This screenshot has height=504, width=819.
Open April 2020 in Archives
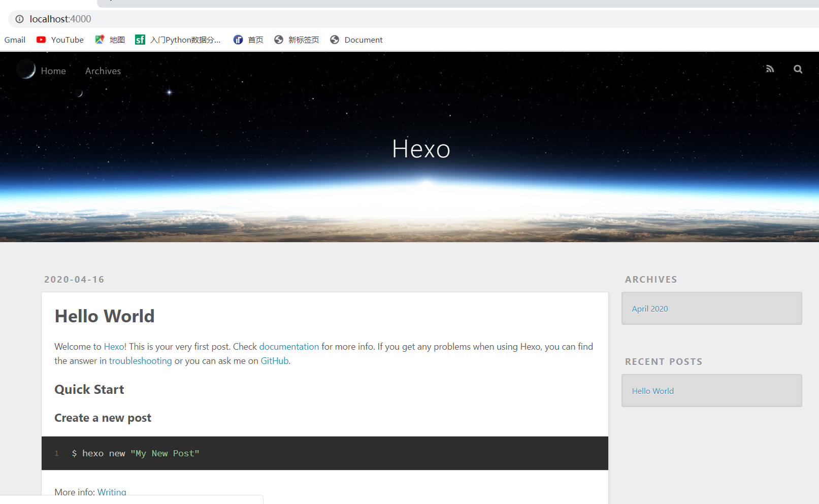click(x=650, y=309)
